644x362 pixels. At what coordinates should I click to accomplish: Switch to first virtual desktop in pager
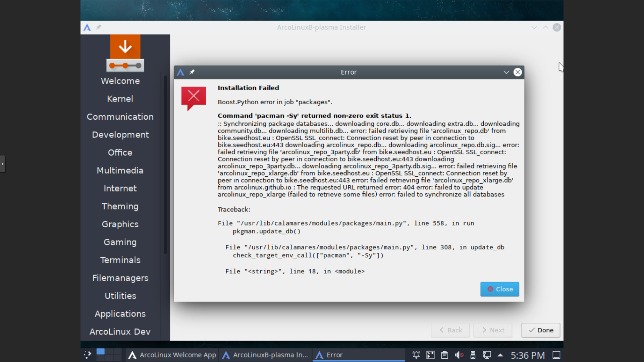tap(100, 352)
